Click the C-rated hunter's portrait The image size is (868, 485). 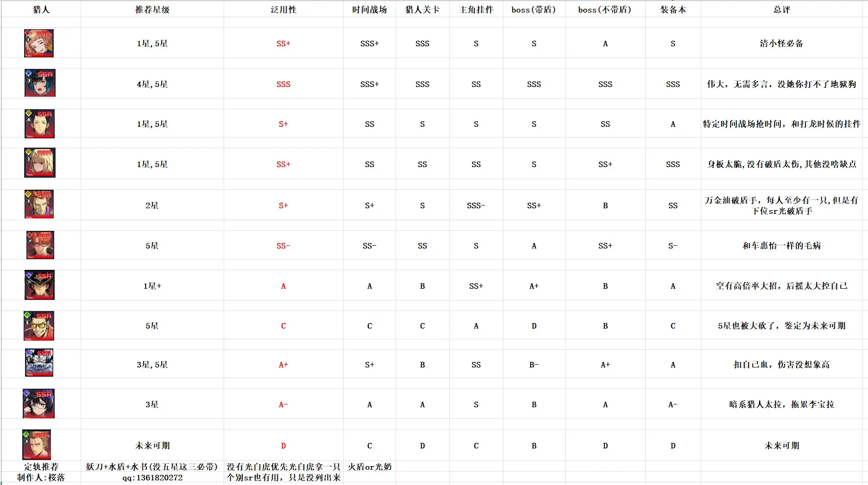[39, 325]
